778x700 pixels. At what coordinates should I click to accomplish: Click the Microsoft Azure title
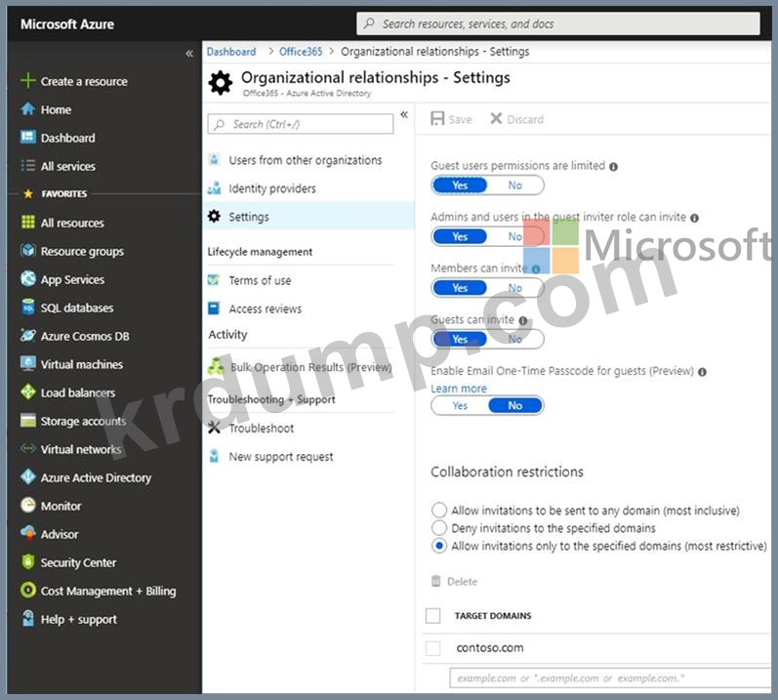point(67,23)
